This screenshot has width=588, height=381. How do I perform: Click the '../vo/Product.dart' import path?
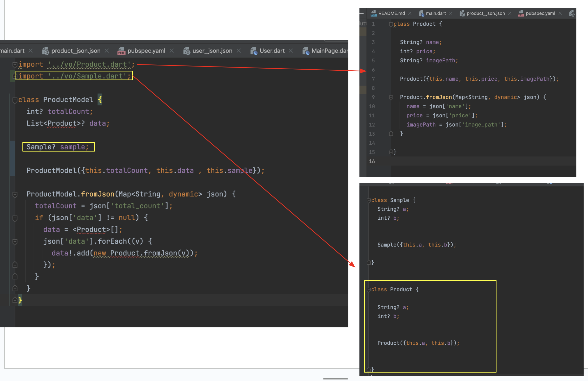[89, 64]
